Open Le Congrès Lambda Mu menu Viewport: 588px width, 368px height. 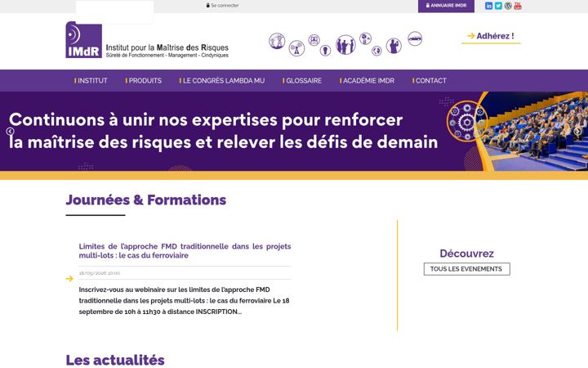pos(222,81)
